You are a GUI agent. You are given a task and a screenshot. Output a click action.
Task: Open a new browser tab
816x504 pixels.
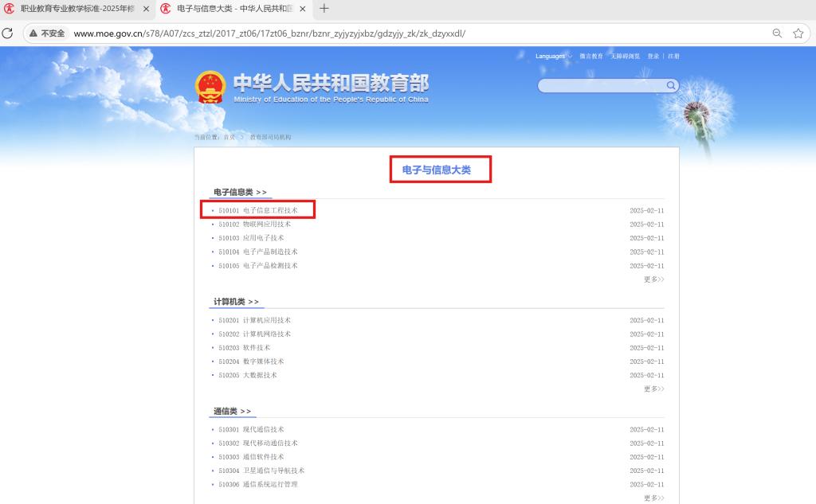(324, 8)
